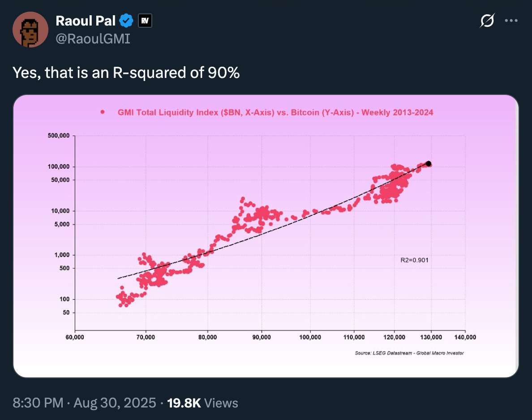Screen dimensions: 532x420
Task: Select the black endpoint dot on the trend line
Action: (428, 164)
